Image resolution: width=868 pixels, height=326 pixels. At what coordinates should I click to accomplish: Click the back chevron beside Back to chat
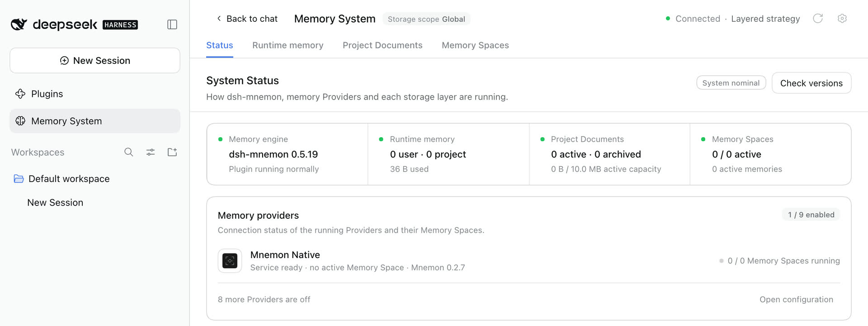[219, 19]
